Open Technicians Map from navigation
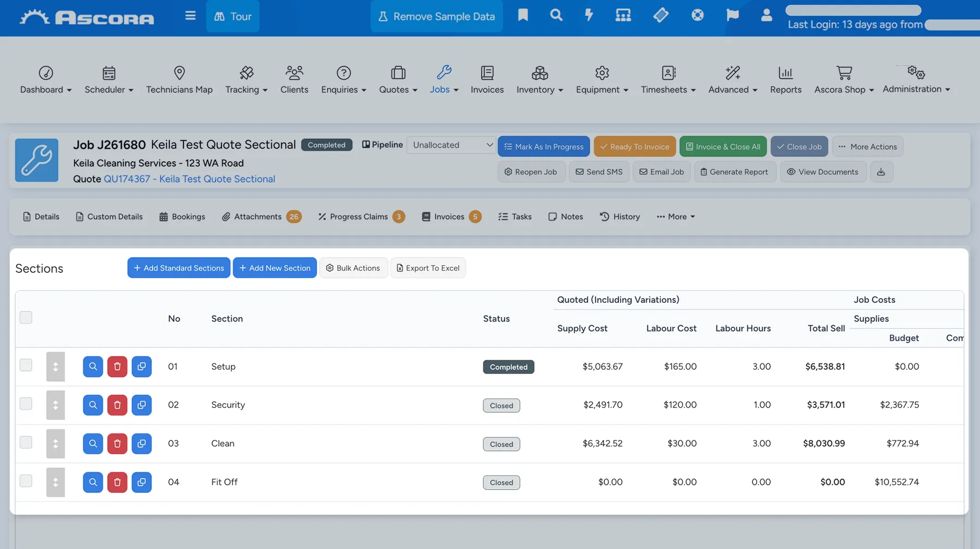Image resolution: width=980 pixels, height=549 pixels. click(179, 80)
